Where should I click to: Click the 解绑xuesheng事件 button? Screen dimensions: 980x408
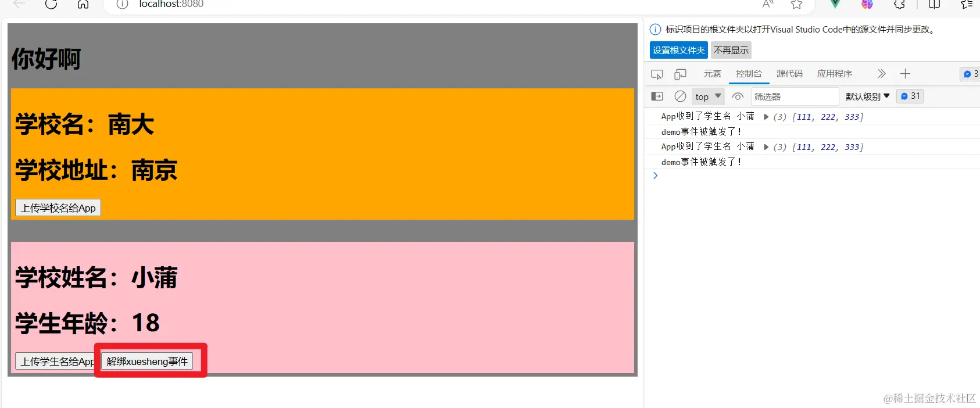pyautogui.click(x=147, y=361)
